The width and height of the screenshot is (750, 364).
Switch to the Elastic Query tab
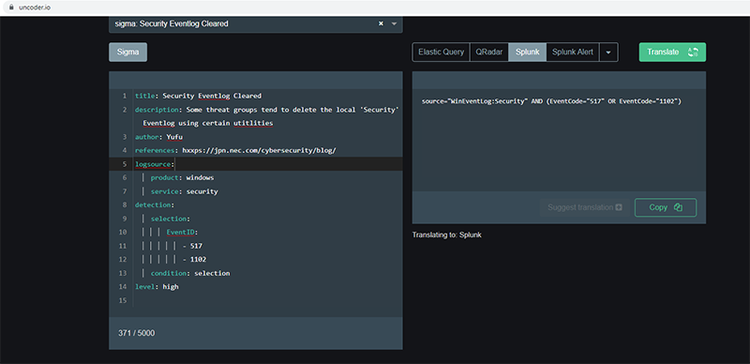coord(441,52)
